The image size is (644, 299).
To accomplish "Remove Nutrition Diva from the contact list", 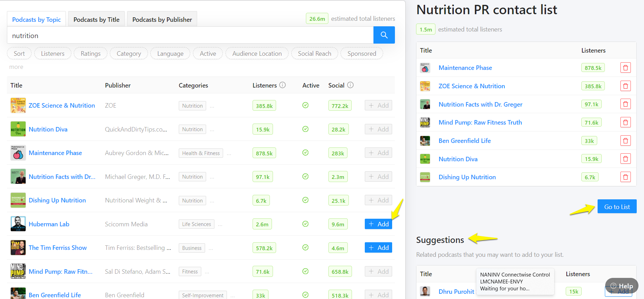I will click(625, 159).
